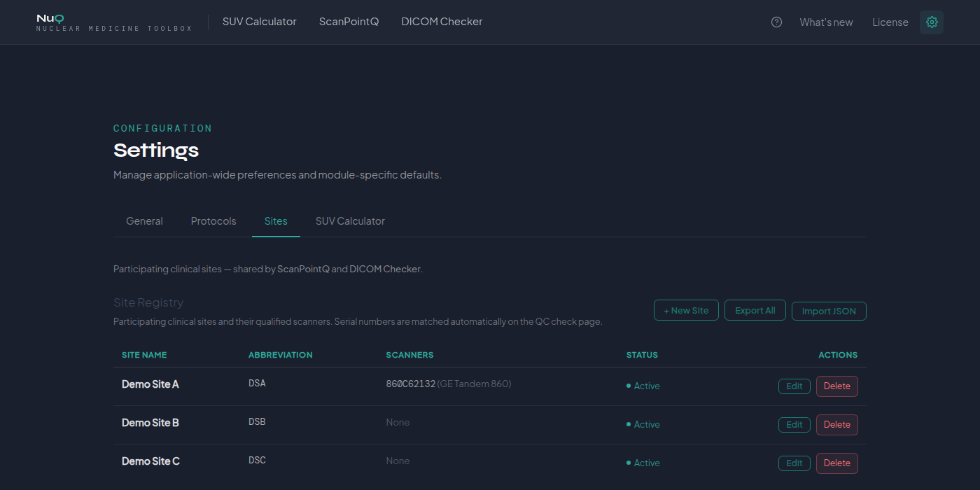Image resolution: width=980 pixels, height=490 pixels.
Task: Switch to the SUV Calculator settings tab
Action: pyautogui.click(x=350, y=221)
